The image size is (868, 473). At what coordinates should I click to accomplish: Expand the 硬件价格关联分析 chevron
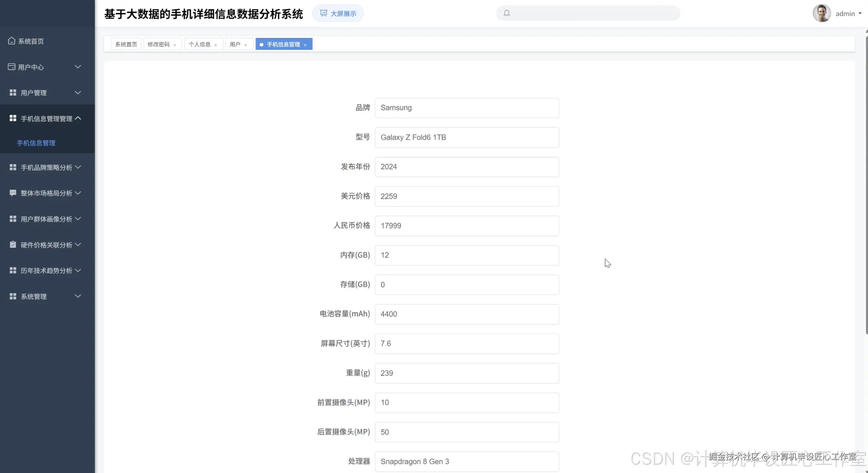[x=78, y=244]
